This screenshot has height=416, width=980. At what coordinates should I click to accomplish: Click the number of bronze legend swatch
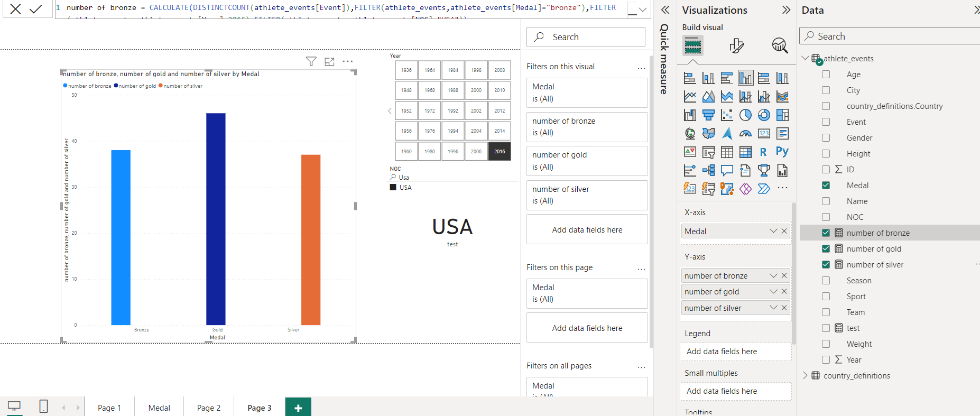65,86
